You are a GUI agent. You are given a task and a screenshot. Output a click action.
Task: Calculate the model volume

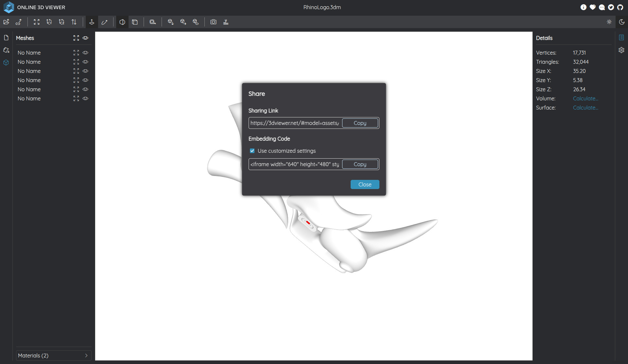pos(585,98)
